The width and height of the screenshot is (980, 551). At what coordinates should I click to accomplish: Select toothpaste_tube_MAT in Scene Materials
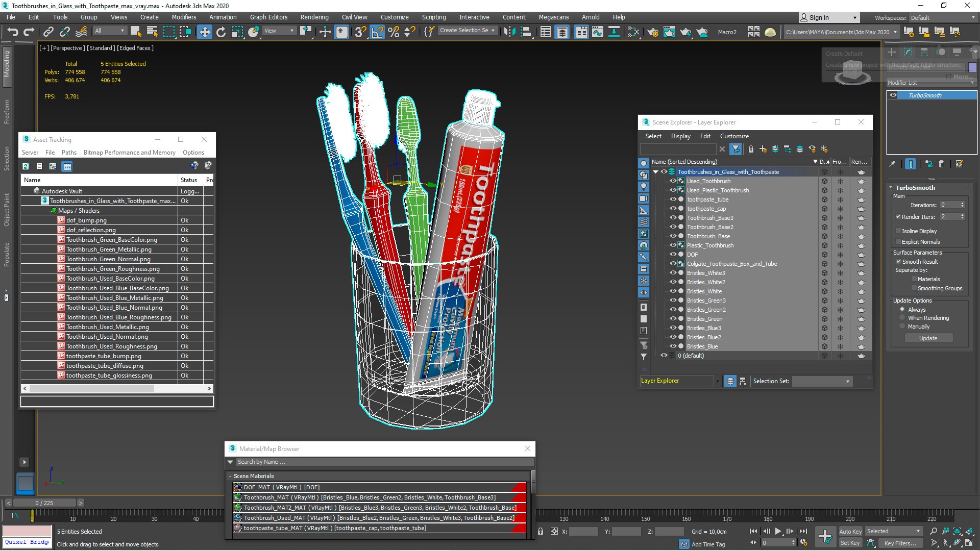[379, 528]
